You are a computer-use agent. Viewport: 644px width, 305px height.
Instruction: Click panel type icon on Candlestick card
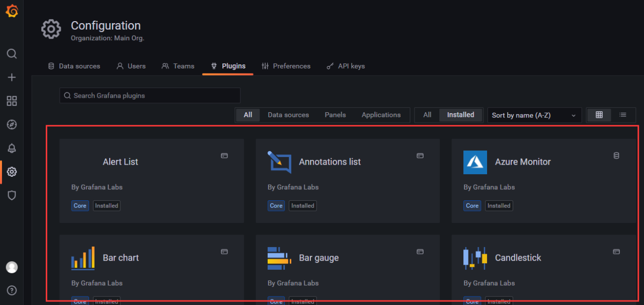tap(616, 252)
